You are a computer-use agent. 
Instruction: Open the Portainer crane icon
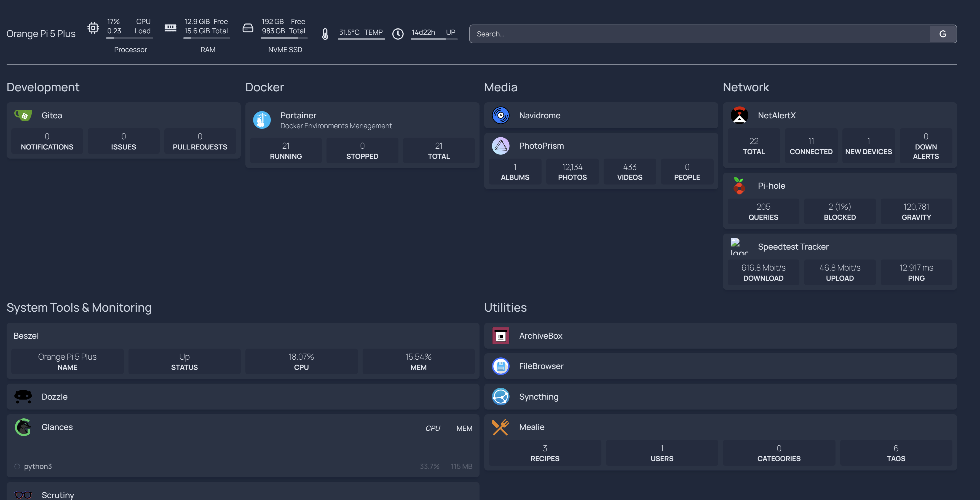pyautogui.click(x=262, y=120)
